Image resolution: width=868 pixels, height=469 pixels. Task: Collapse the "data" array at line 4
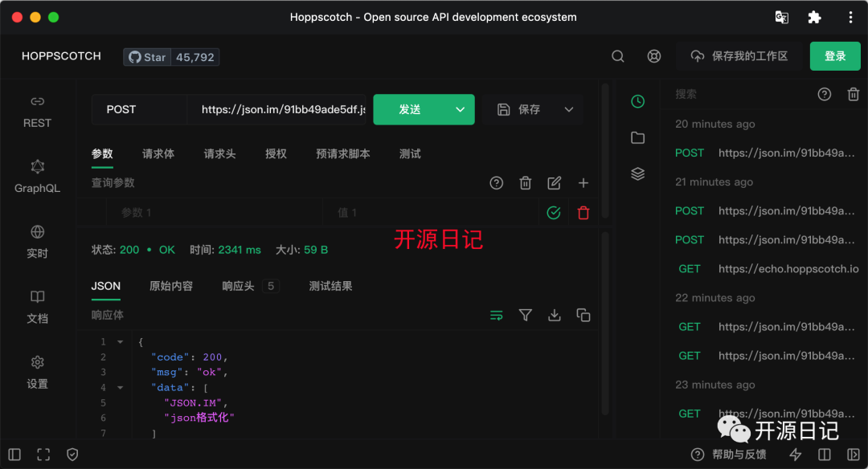click(120, 388)
